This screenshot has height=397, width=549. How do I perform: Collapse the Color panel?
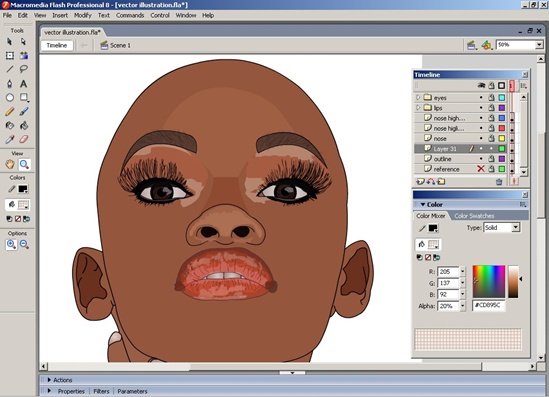423,204
